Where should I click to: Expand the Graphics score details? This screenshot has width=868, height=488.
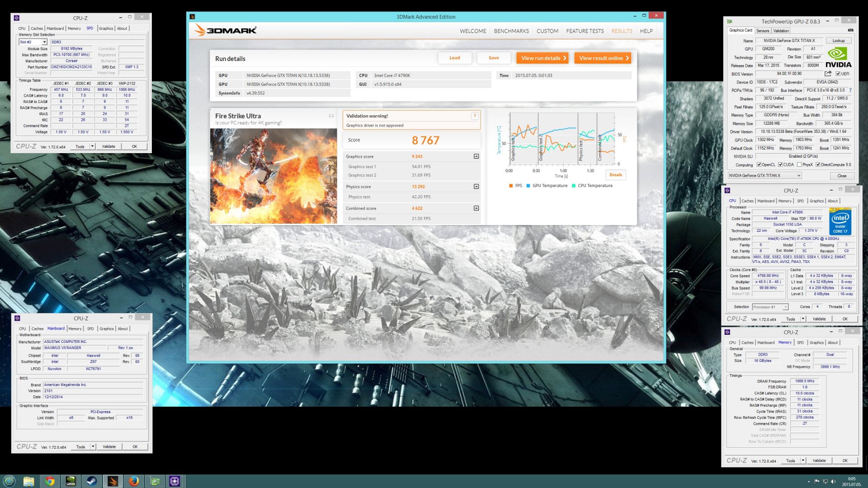(476, 156)
